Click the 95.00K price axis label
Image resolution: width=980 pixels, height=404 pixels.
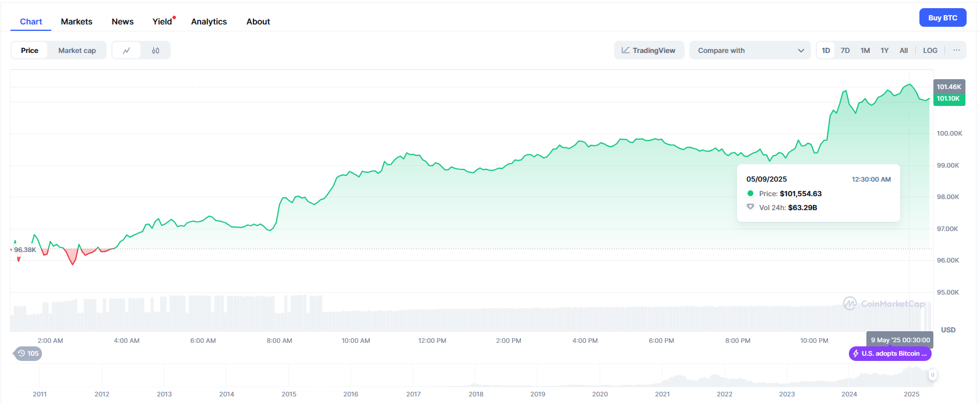click(948, 292)
